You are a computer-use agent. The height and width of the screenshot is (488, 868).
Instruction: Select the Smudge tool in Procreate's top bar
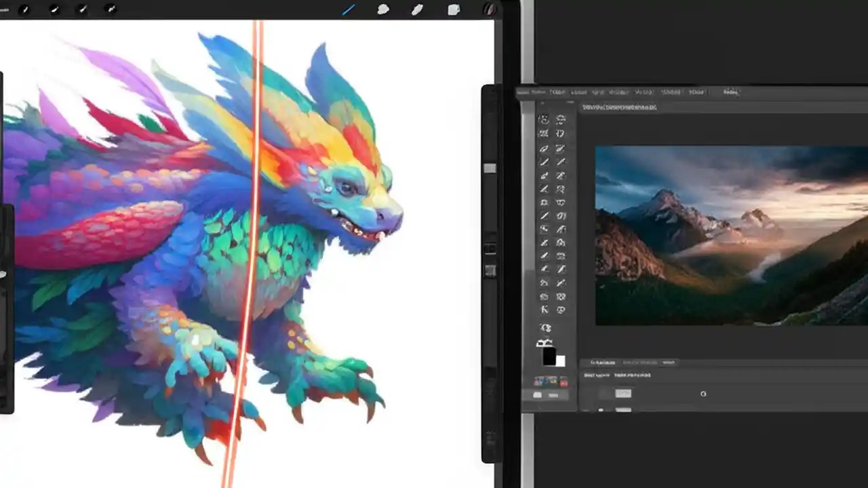pos(383,9)
